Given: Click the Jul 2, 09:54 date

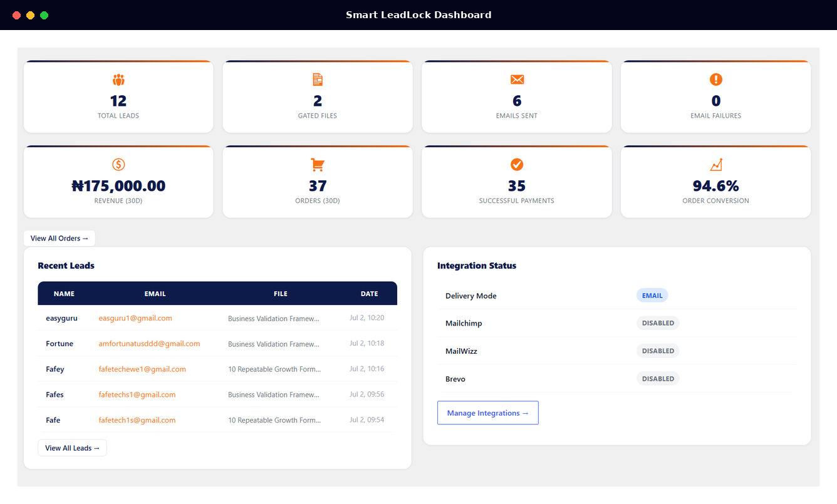Looking at the screenshot, I should pyautogui.click(x=367, y=420).
